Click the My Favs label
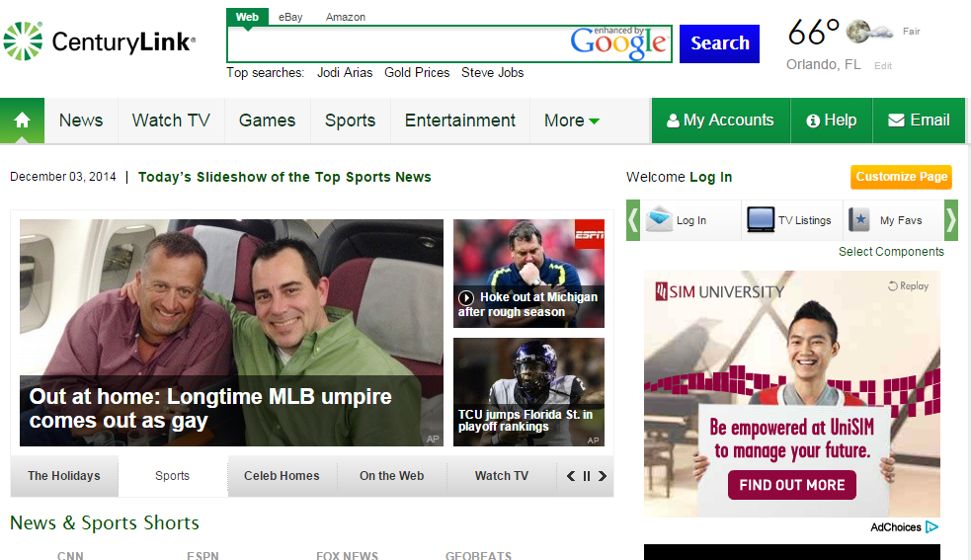Viewport: 971px width, 560px height. 901,220
